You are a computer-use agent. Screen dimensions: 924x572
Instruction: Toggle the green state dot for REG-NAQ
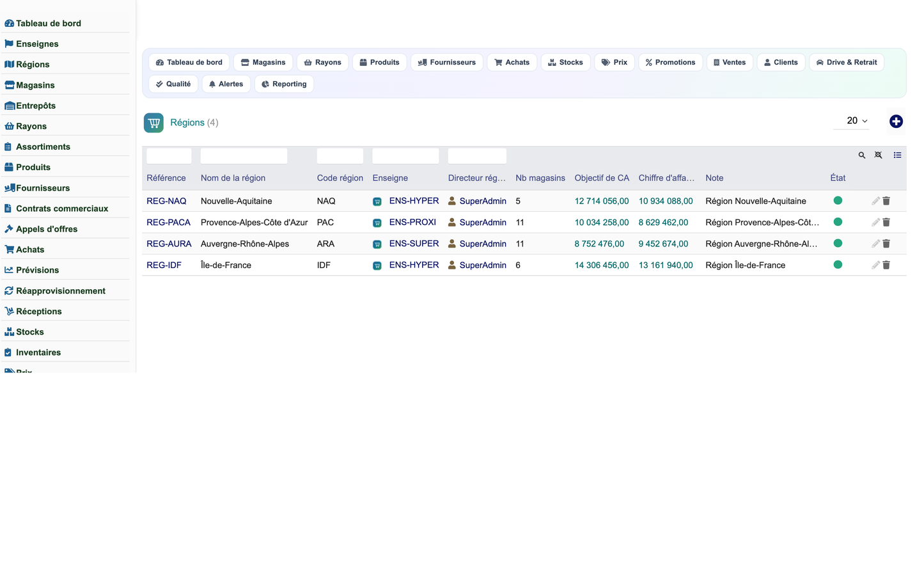point(838,201)
